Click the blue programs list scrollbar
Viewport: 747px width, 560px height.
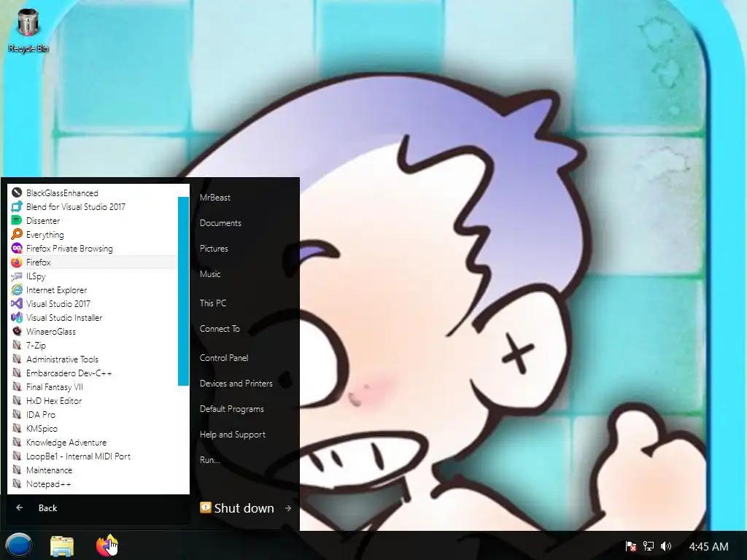point(183,290)
